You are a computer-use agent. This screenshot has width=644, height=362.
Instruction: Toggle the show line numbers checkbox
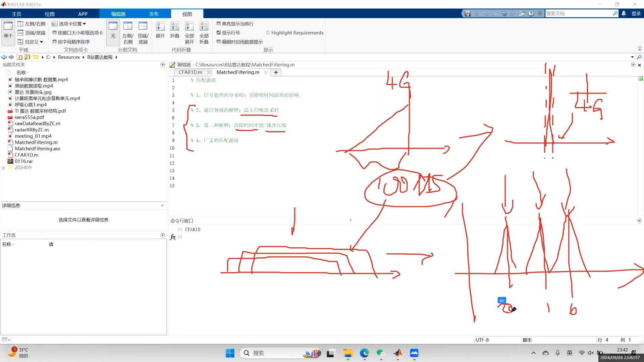click(219, 33)
